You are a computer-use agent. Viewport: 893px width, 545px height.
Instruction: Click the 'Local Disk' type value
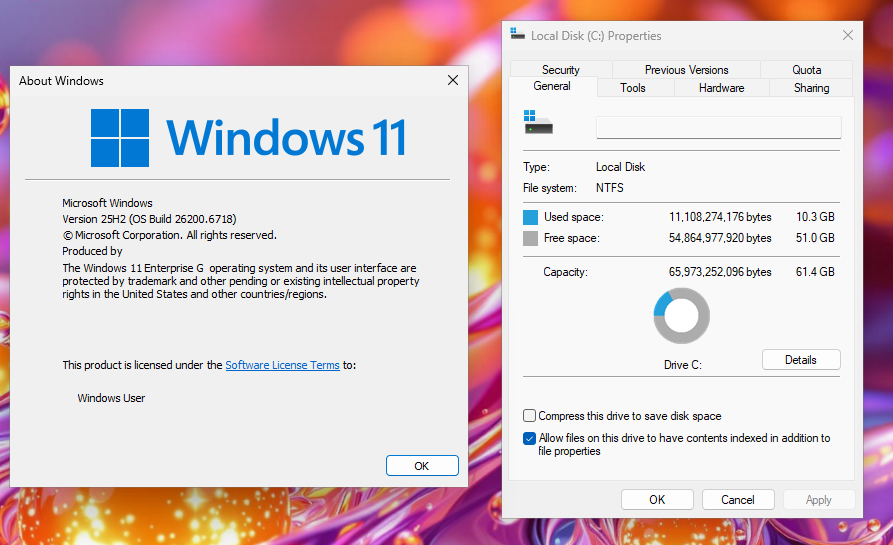click(620, 167)
